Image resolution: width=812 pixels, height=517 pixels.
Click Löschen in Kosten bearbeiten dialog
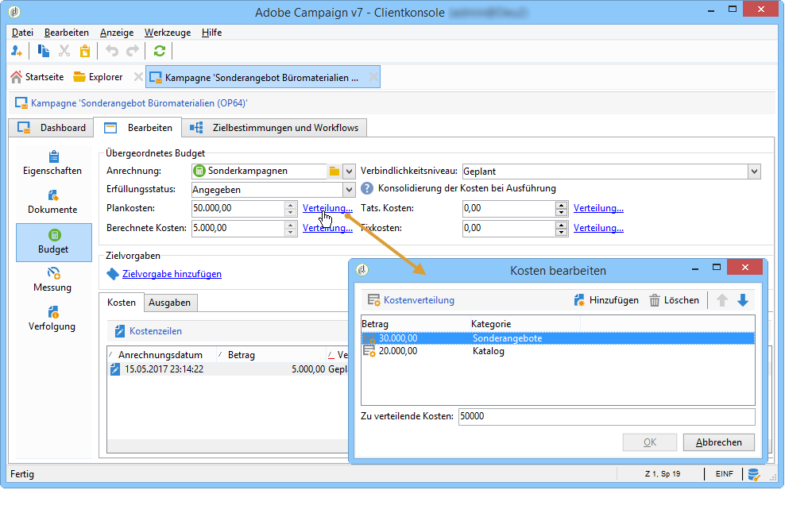(674, 300)
